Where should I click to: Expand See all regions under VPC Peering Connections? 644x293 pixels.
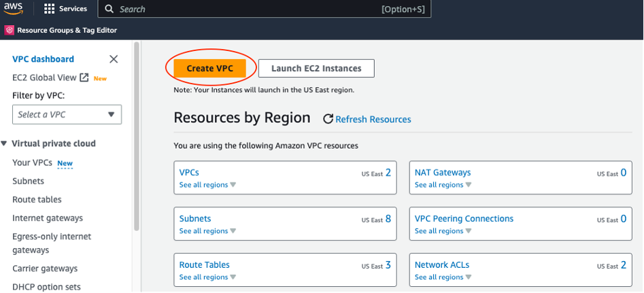click(x=443, y=231)
